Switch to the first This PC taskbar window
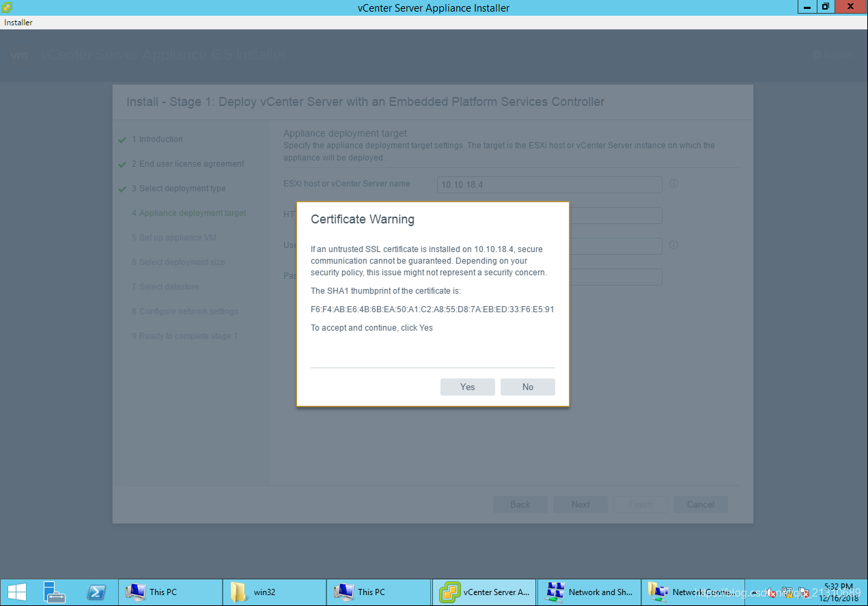 pyautogui.click(x=171, y=592)
